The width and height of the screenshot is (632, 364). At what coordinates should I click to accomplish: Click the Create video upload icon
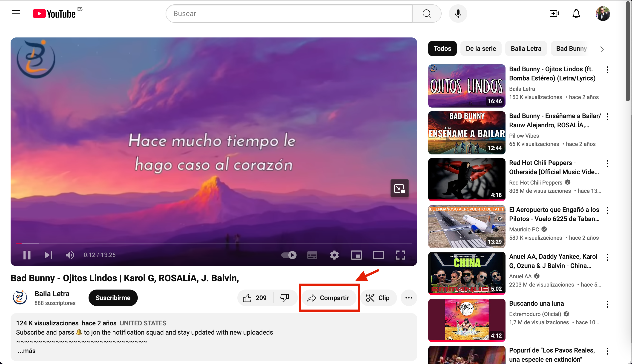(x=554, y=14)
